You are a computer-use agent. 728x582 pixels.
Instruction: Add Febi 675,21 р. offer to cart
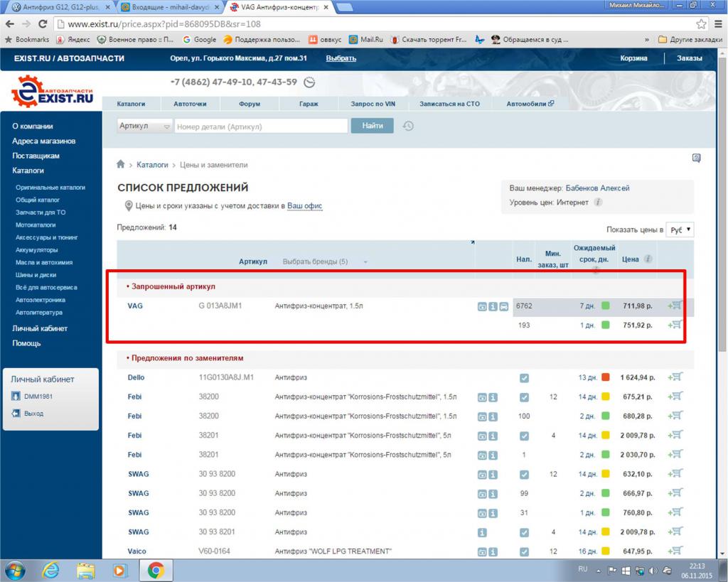[x=675, y=397]
